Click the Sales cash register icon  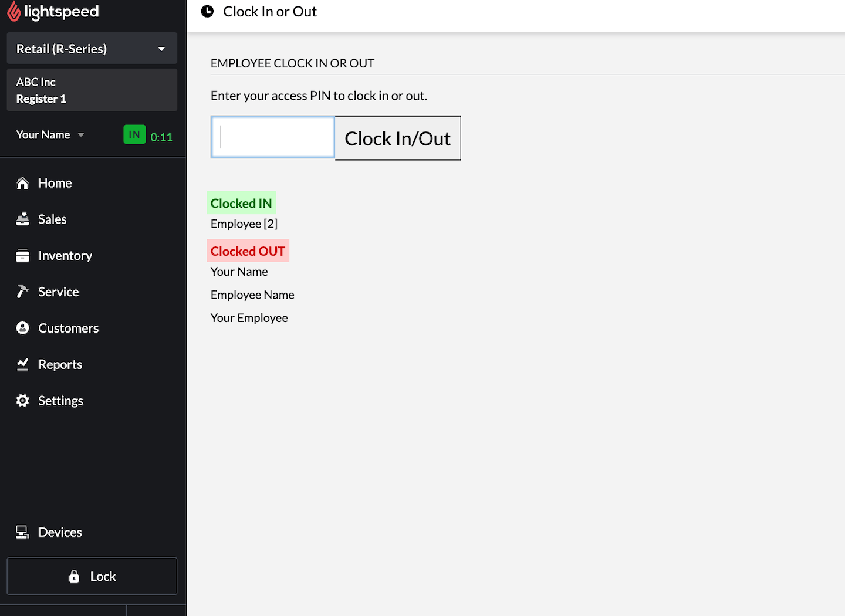click(23, 219)
